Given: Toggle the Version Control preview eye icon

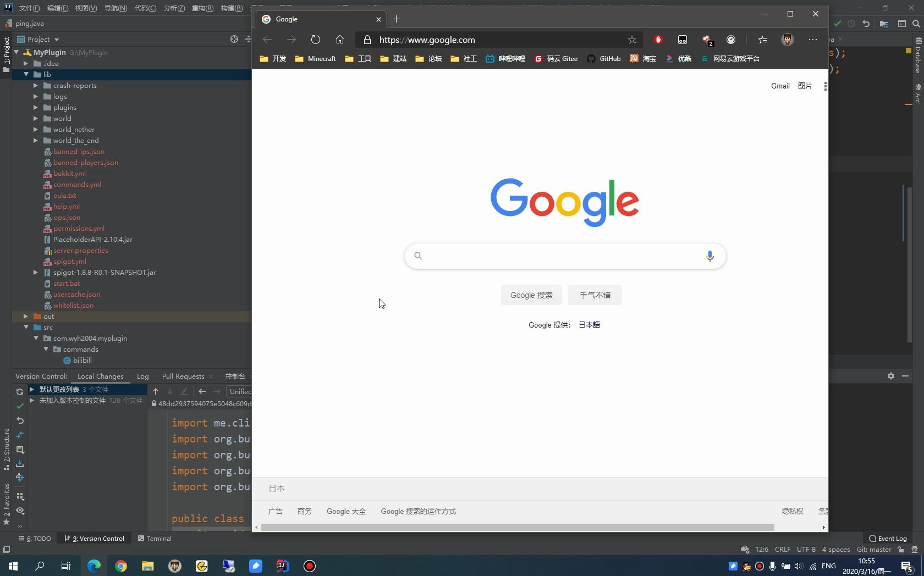Looking at the screenshot, I should (x=20, y=511).
